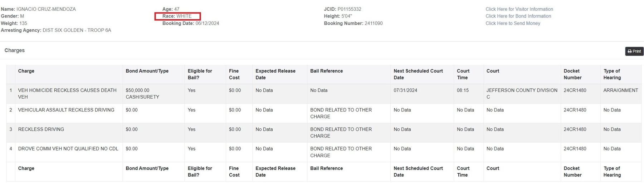Click the highlighted Race: WHITE field

[177, 16]
